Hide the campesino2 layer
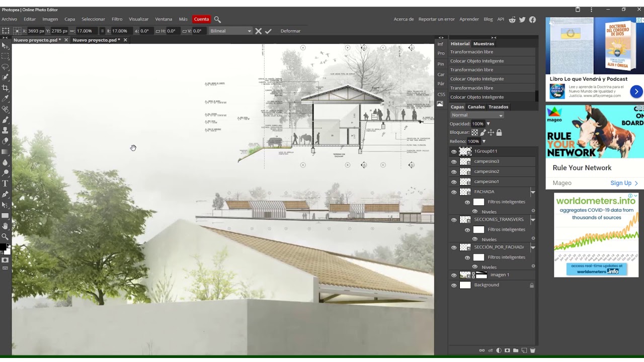 (454, 172)
